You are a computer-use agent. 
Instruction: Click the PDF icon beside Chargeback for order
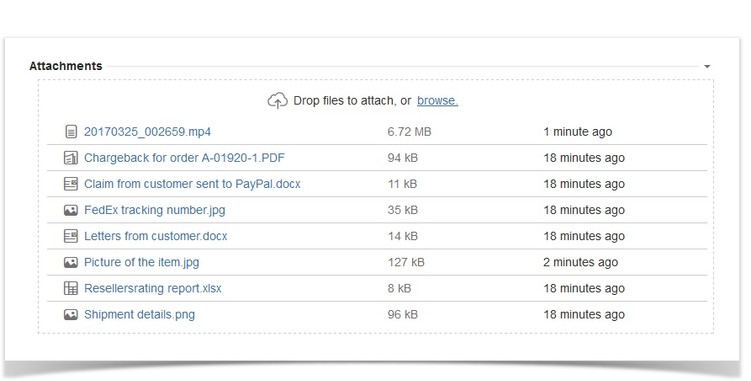71,158
